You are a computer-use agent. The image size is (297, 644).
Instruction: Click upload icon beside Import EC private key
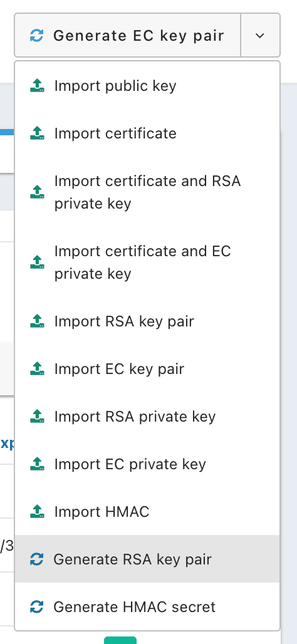pyautogui.click(x=37, y=464)
